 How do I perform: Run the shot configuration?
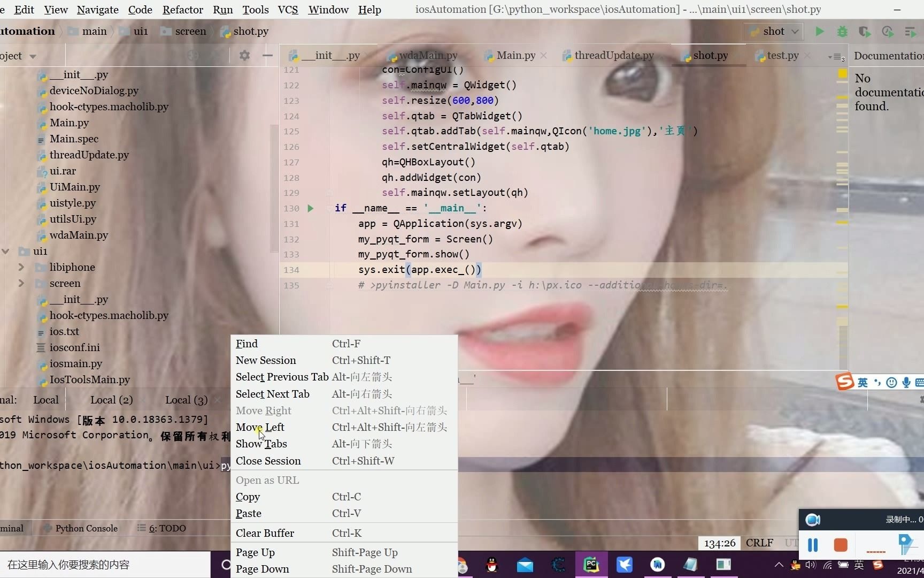coord(819,32)
